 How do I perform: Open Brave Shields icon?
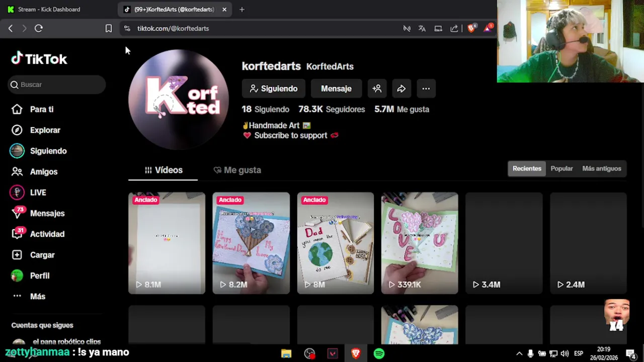[x=471, y=28]
